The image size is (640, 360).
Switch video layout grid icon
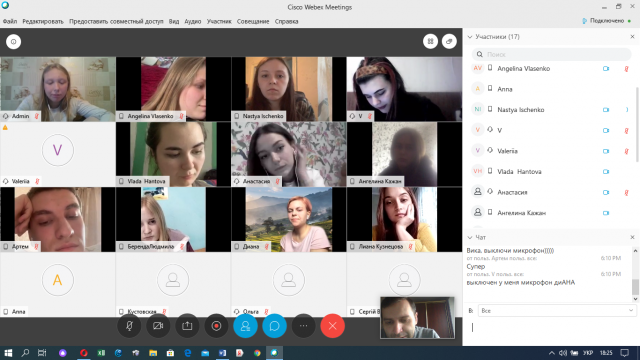(x=430, y=41)
